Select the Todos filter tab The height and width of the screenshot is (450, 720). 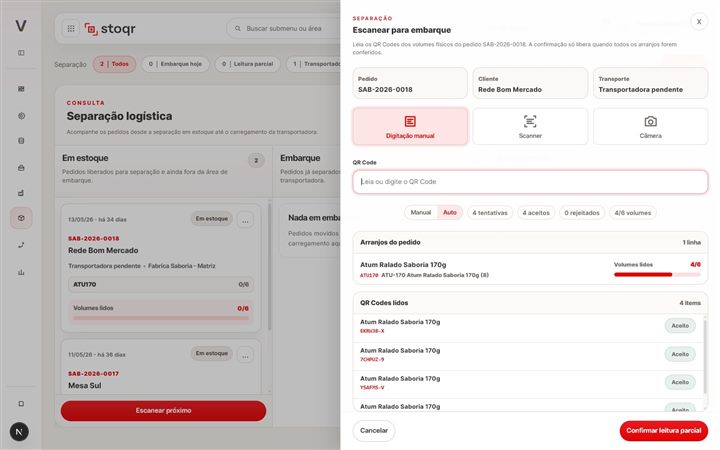(x=114, y=64)
